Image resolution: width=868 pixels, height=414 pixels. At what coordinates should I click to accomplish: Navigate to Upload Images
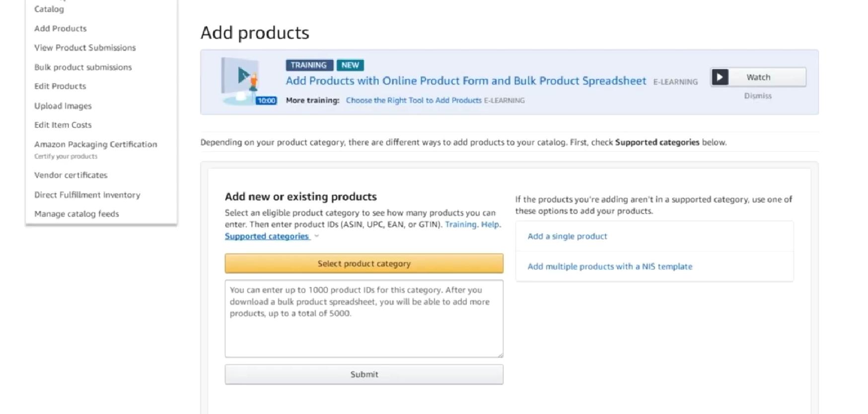pyautogui.click(x=63, y=106)
